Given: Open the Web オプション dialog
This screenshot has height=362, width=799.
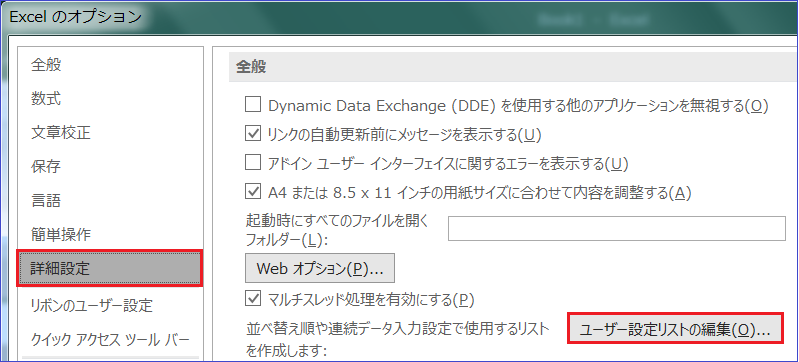Looking at the screenshot, I should click(x=320, y=268).
